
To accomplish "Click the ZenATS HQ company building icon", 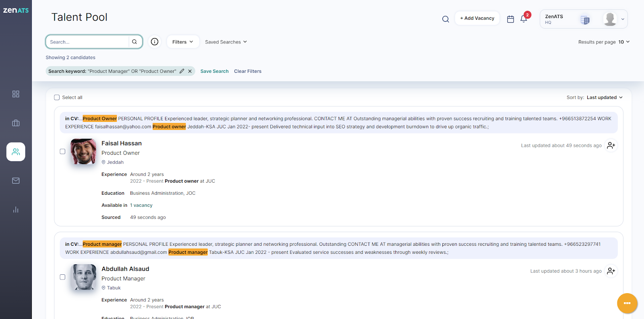I will [585, 20].
